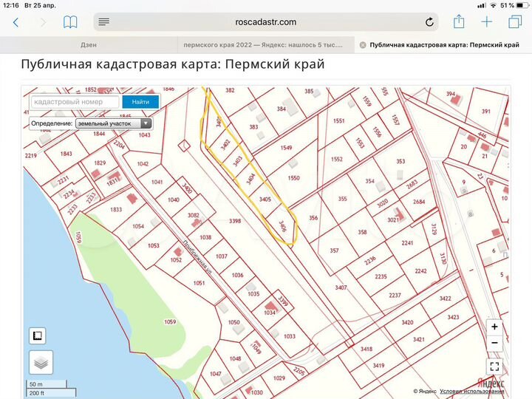Image resolution: width=532 pixels, height=399 pixels.
Task: Select parcel 353 on the map
Action: click(x=400, y=161)
